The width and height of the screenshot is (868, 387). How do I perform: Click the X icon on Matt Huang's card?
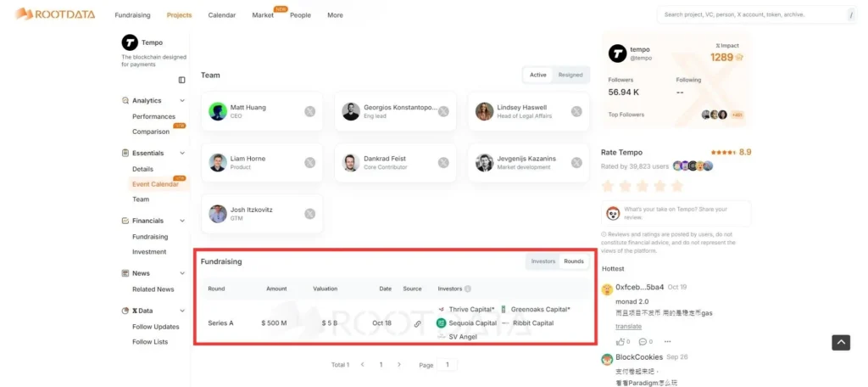pos(310,111)
